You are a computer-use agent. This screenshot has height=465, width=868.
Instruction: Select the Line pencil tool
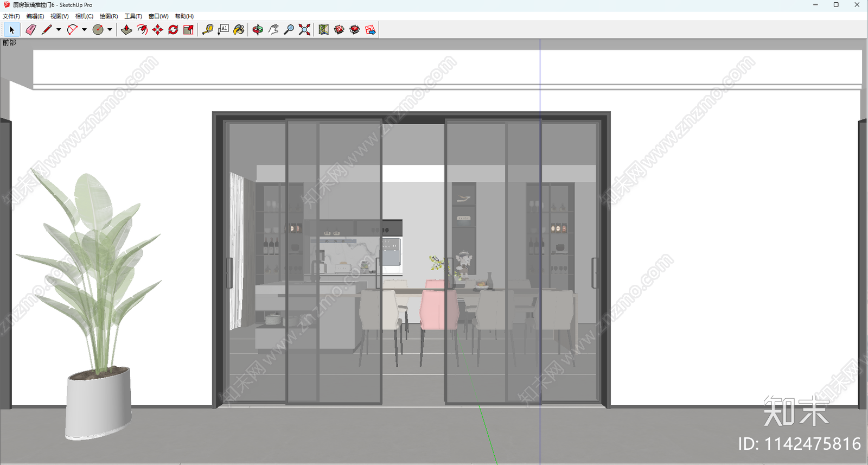click(47, 30)
